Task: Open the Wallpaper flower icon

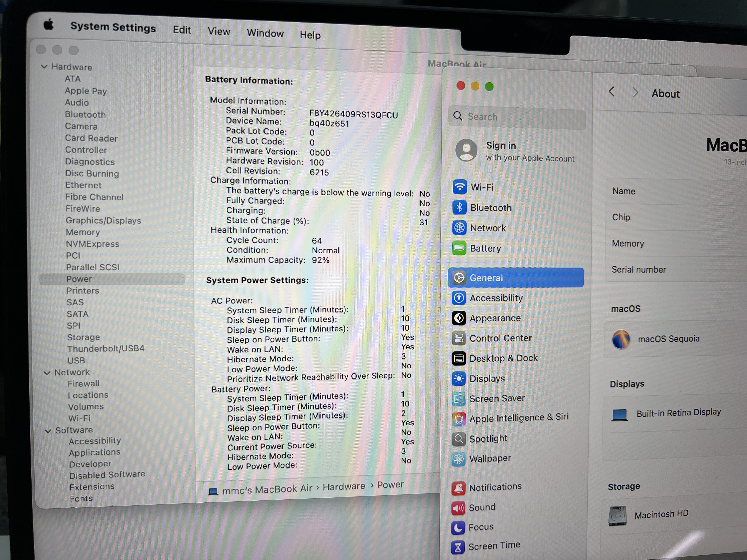Action: click(x=459, y=459)
